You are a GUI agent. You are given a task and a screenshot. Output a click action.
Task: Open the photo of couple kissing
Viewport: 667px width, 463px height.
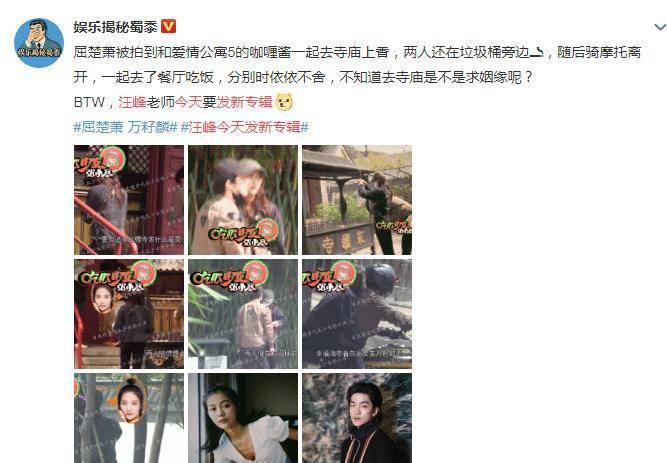click(243, 200)
